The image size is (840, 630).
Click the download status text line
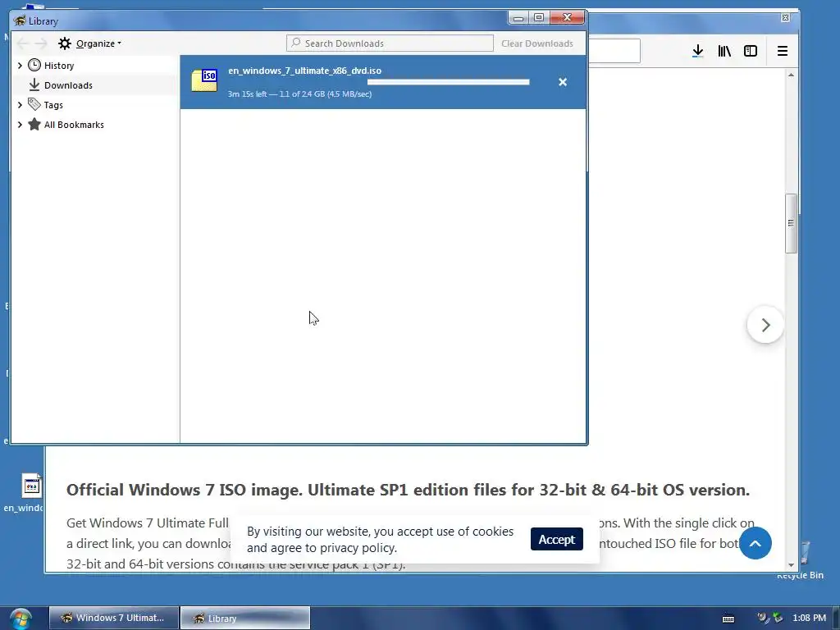(x=299, y=94)
